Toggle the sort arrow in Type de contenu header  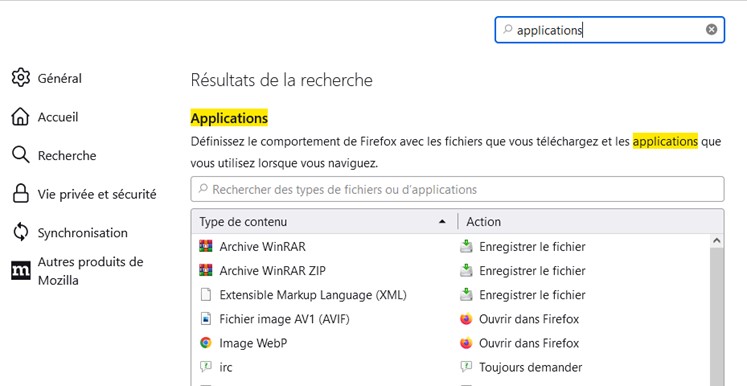(442, 222)
